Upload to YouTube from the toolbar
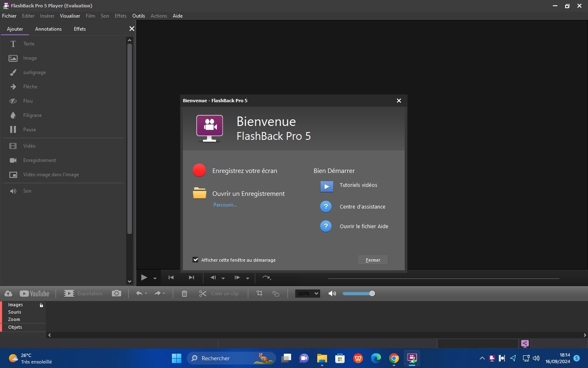The width and height of the screenshot is (588, 368). click(34, 294)
